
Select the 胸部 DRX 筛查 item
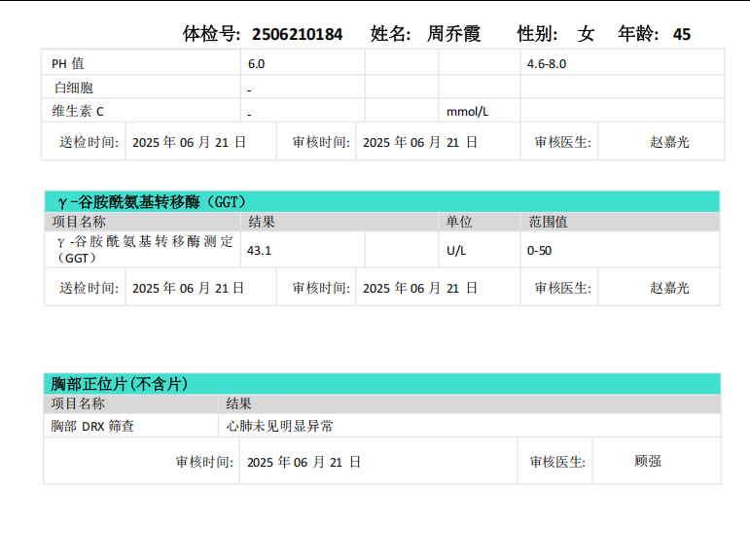92,426
